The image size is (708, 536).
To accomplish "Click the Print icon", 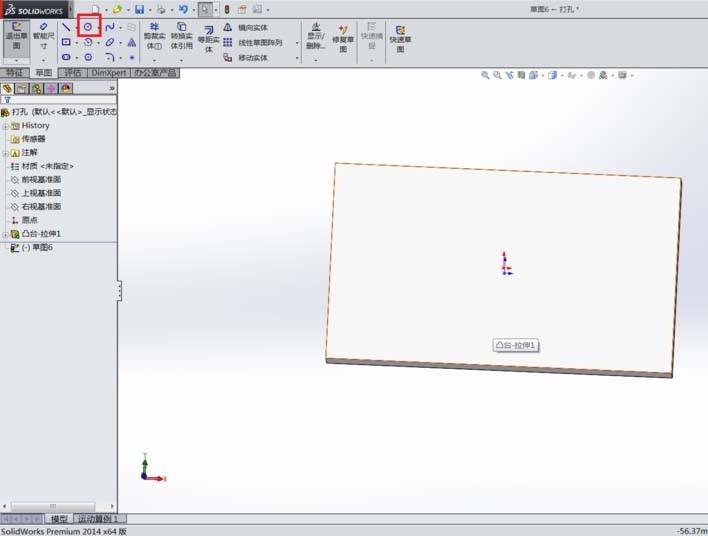I will pyautogui.click(x=161, y=9).
